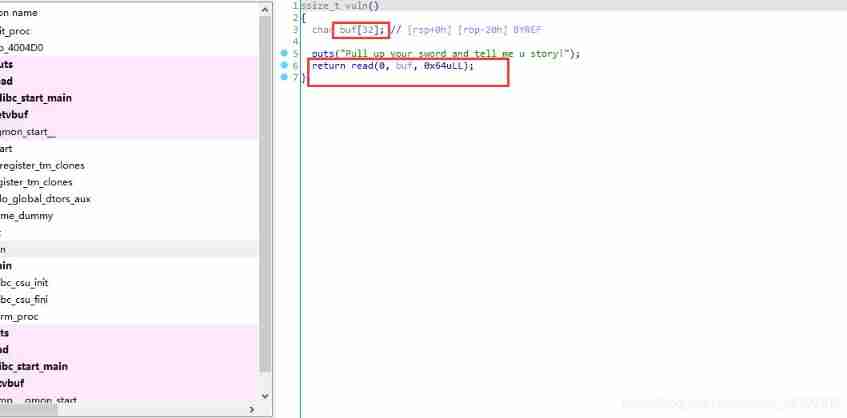The width and height of the screenshot is (847, 418).
Task: Select the __gmon_start__ function row
Action: click(x=129, y=131)
